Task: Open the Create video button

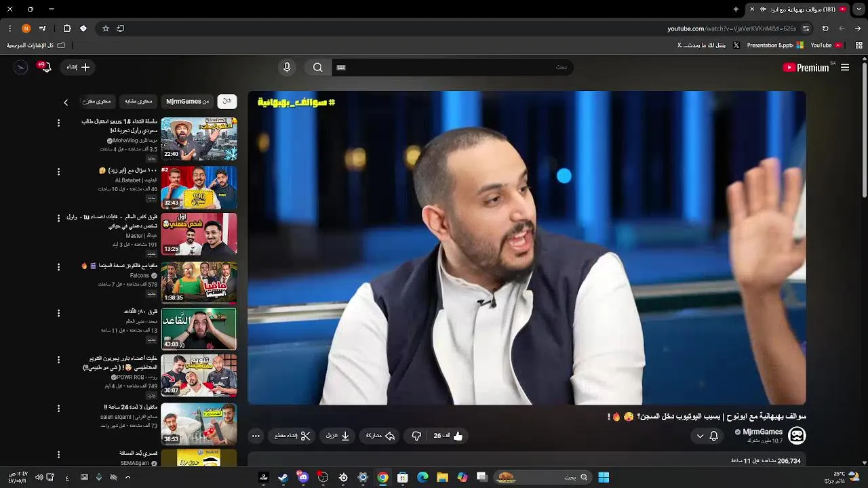Action: (79, 67)
